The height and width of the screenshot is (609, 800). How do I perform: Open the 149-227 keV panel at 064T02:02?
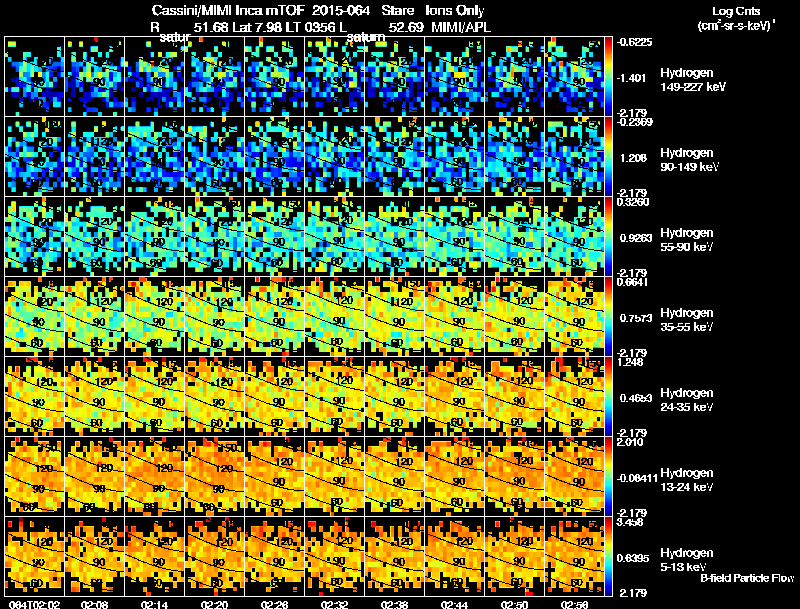point(35,77)
